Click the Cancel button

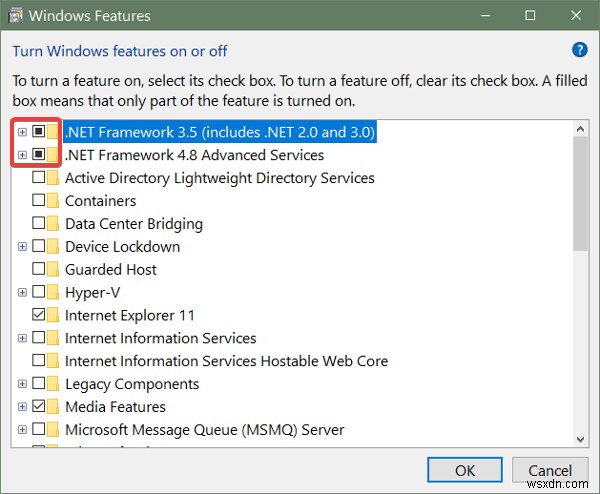(550, 471)
